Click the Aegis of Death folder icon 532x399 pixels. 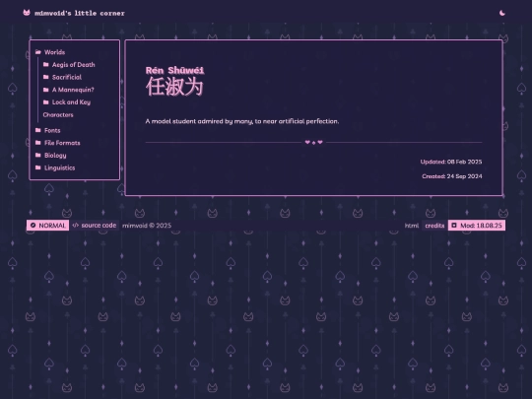[45, 64]
